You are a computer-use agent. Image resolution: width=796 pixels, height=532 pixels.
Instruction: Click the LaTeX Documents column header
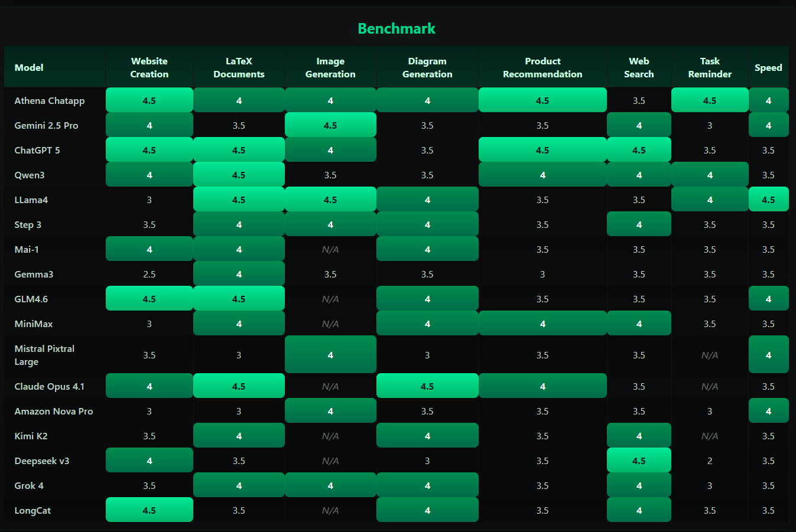[239, 68]
